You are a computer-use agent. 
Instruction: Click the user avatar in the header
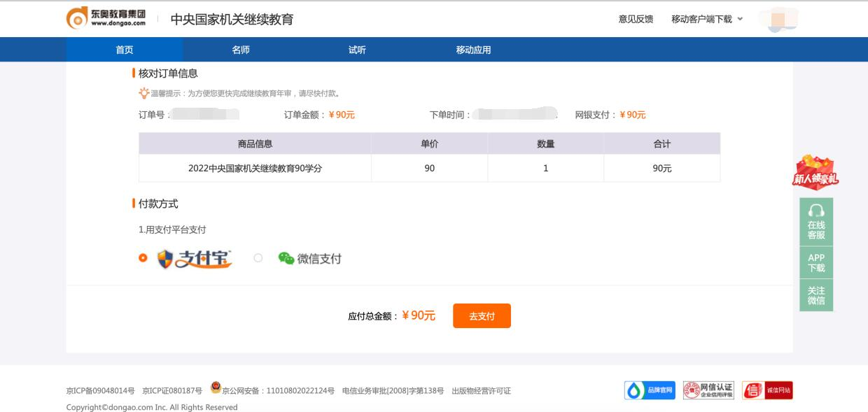tap(778, 20)
